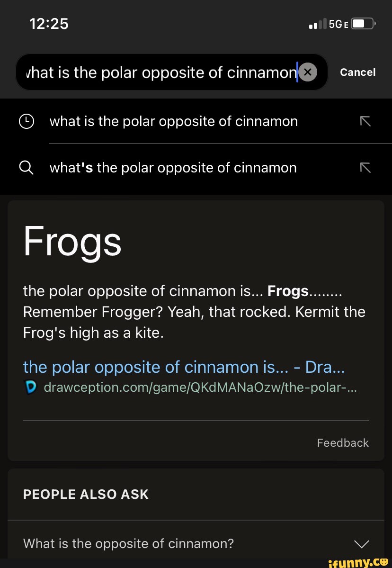This screenshot has height=568, width=392.
Task: Tap the blue polar opposite of cinnamon headline
Action: click(184, 367)
